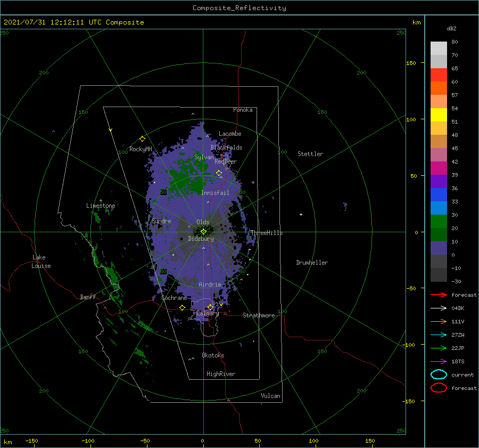
Task: Click the bright yellow legend swatch near 54
Action: pos(439,115)
